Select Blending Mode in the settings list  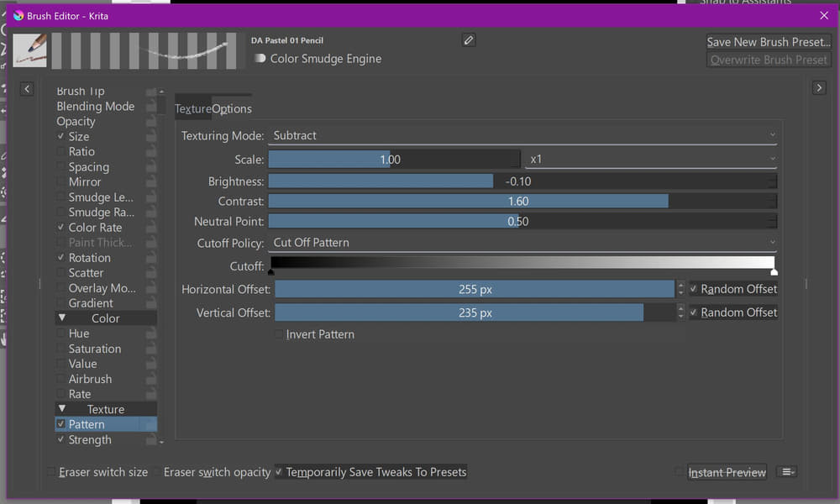tap(95, 107)
